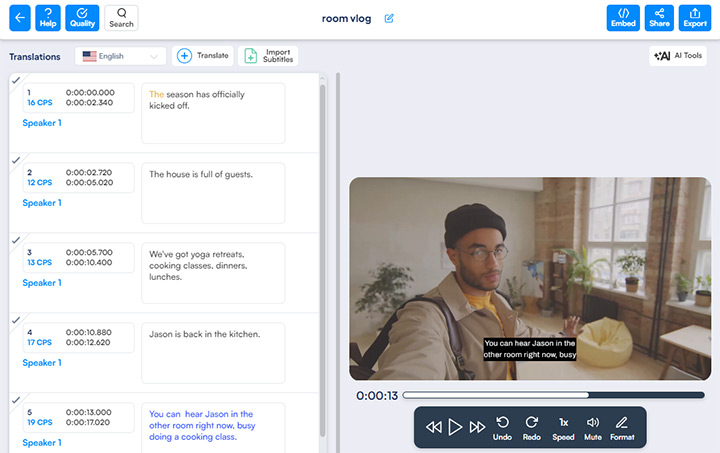Open the Embed options

tap(623, 18)
